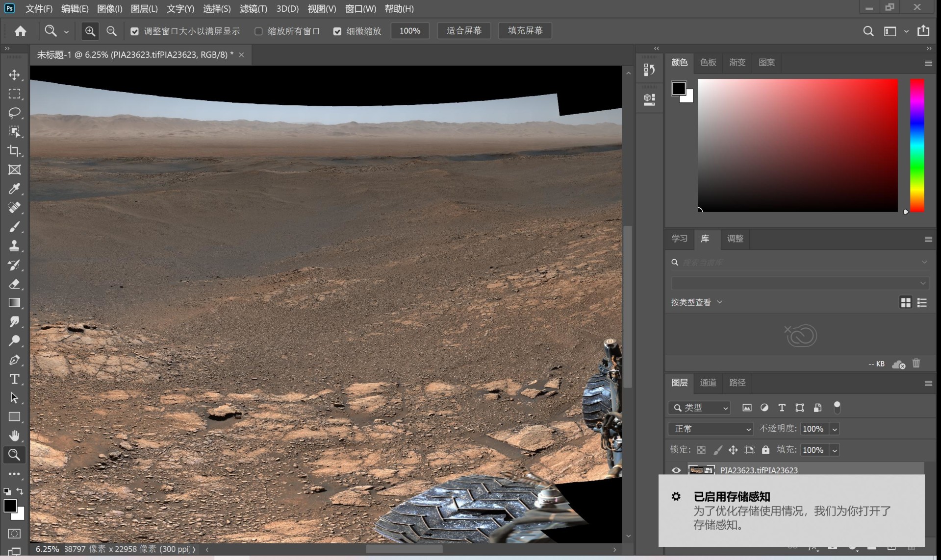
Task: Select the Hand tool
Action: click(x=14, y=436)
